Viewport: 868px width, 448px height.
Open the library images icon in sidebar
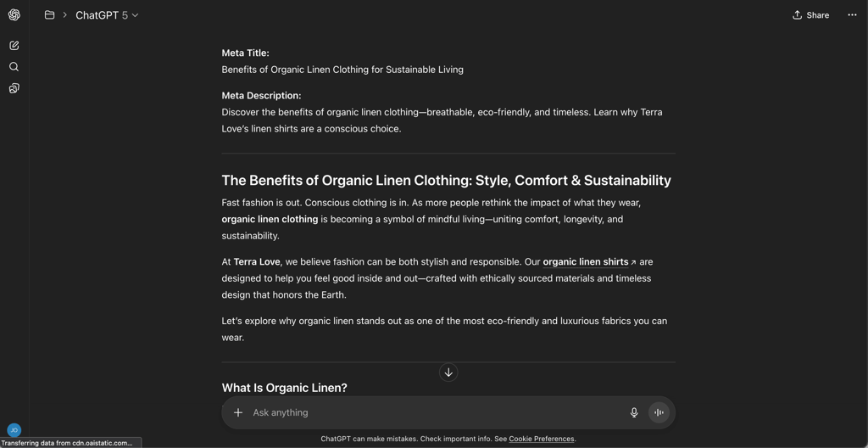coord(14,88)
